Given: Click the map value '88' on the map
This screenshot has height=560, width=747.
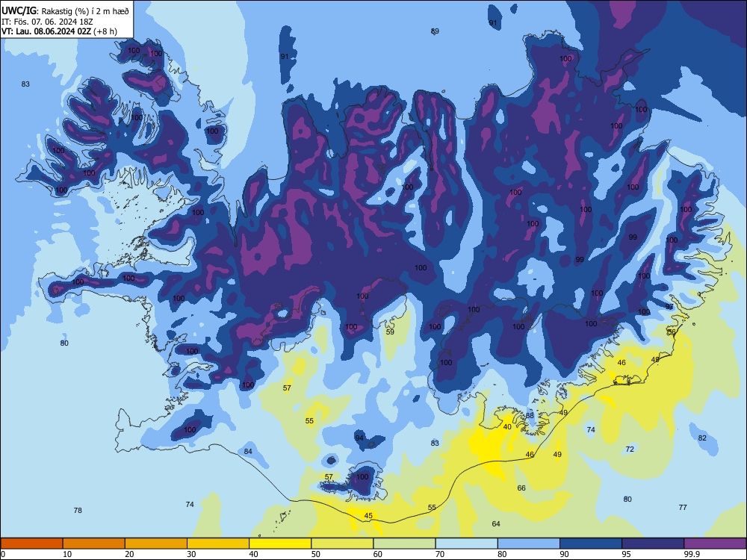Looking at the screenshot, I should click(x=530, y=416).
